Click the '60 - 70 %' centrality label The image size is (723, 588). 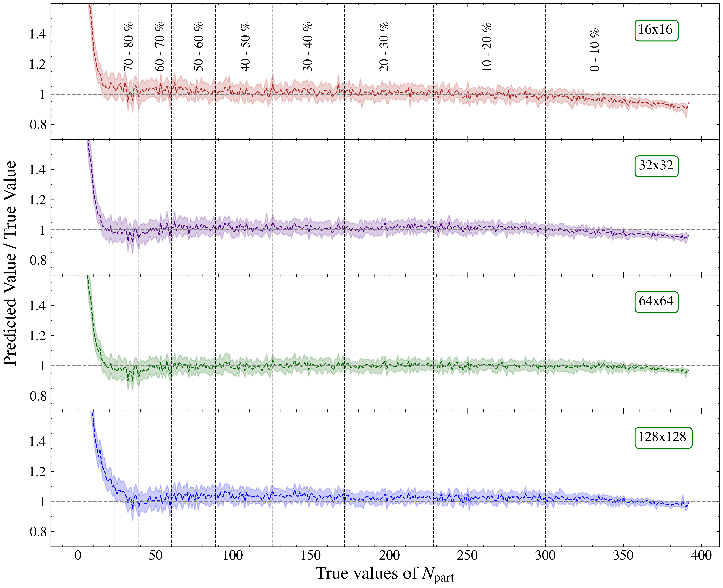(159, 46)
